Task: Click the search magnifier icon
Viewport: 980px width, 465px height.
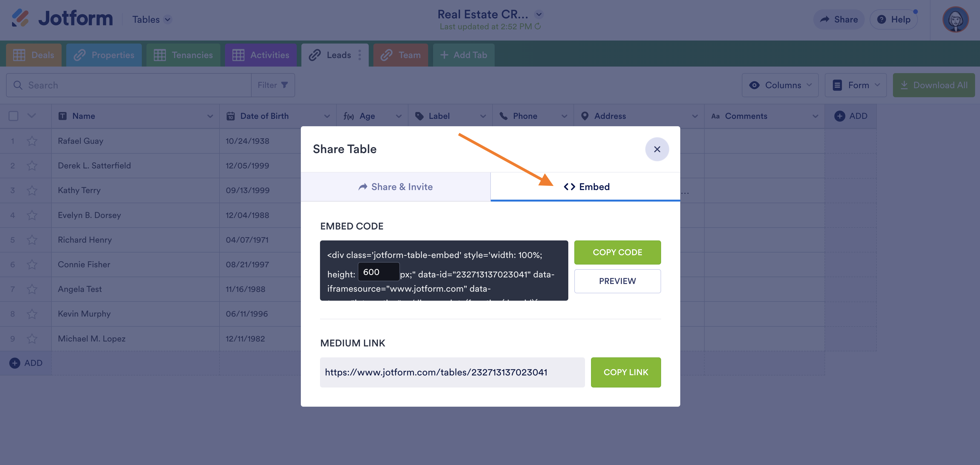Action: click(18, 85)
